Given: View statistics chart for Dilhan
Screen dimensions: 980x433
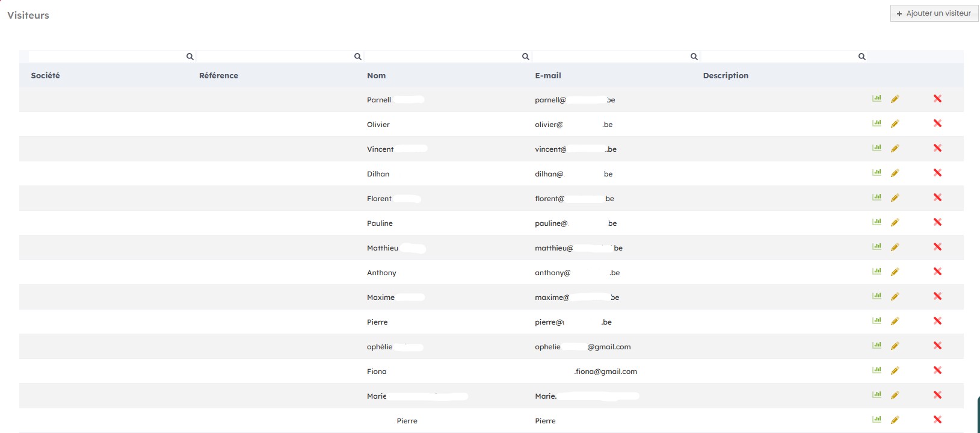Looking at the screenshot, I should coord(877,173).
